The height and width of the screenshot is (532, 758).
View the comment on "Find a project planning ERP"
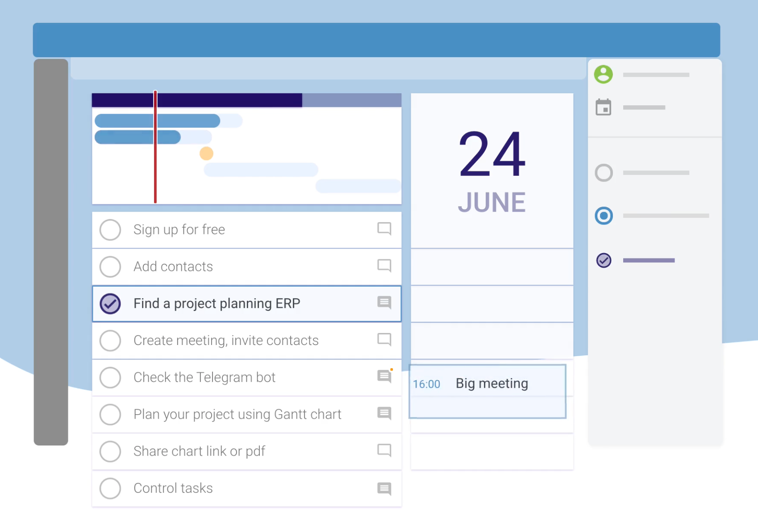pos(384,303)
